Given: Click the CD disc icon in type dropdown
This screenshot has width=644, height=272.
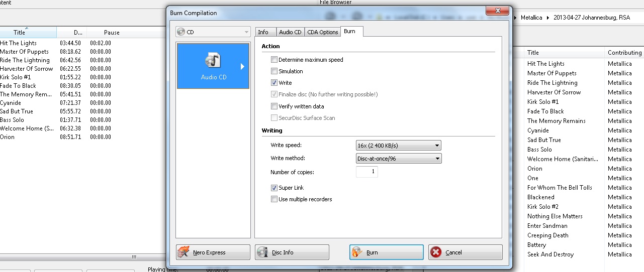Looking at the screenshot, I should tap(181, 32).
